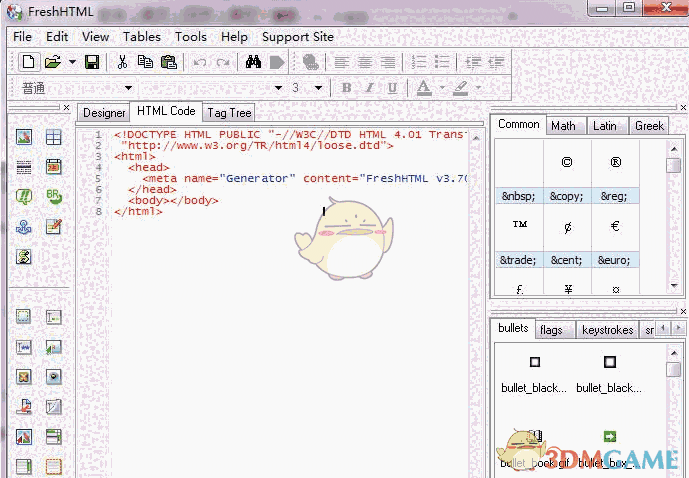This screenshot has height=478, width=689.
Task: Toggle underline formatting
Action: point(392,88)
